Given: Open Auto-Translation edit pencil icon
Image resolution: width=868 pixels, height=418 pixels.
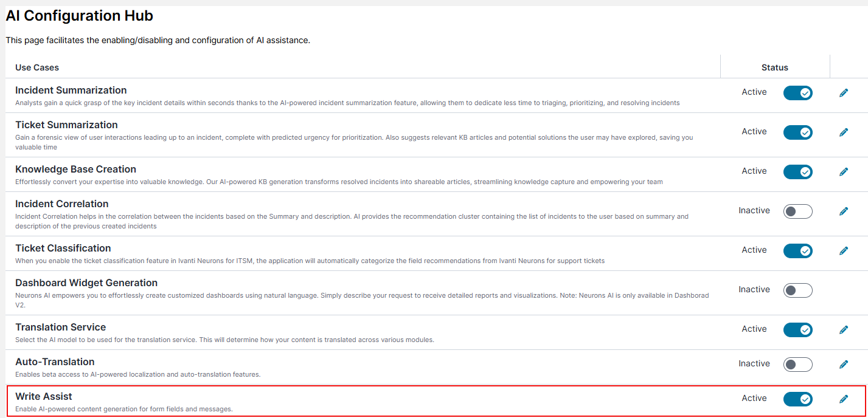Looking at the screenshot, I should click(843, 365).
